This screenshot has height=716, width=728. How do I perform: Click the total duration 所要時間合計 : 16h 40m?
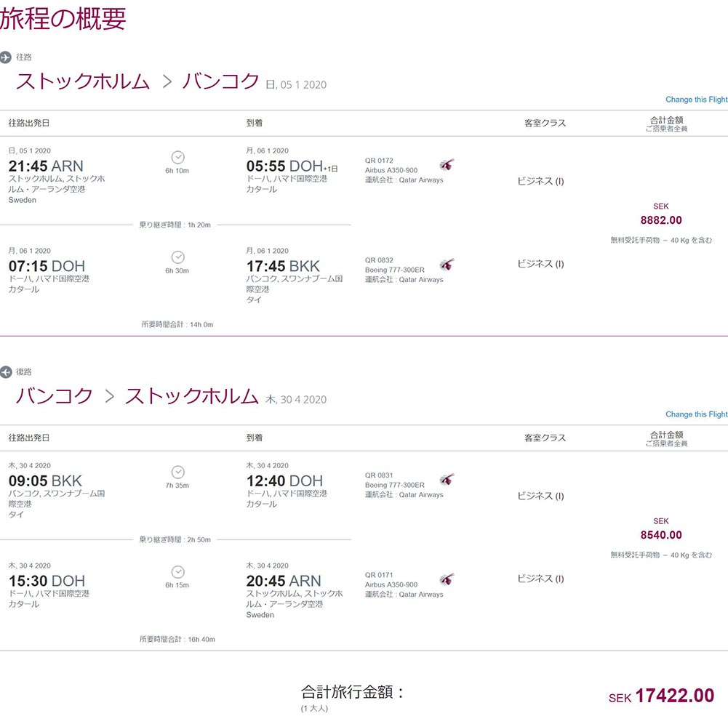coord(177,640)
